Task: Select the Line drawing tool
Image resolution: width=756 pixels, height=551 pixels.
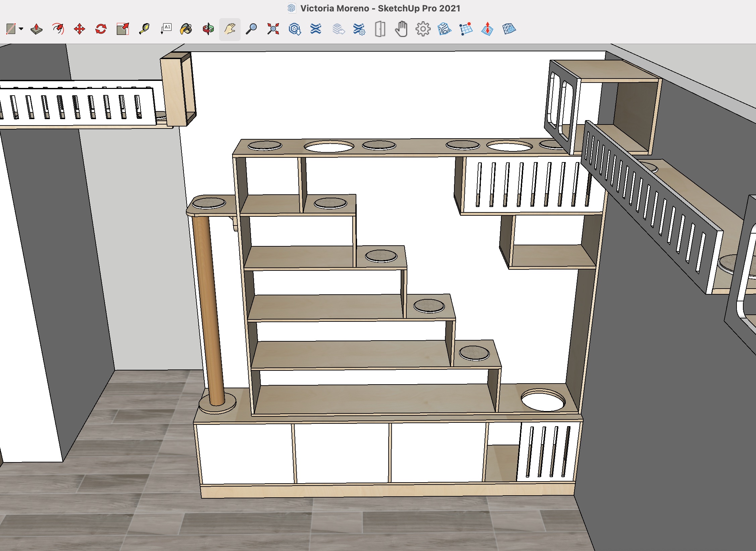Action: coord(11,29)
